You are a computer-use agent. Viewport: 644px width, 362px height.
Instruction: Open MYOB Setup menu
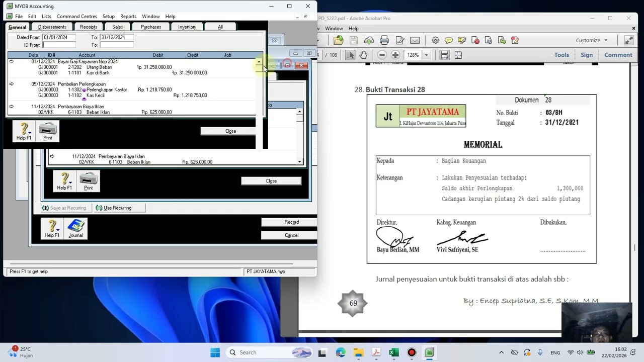[x=109, y=17]
